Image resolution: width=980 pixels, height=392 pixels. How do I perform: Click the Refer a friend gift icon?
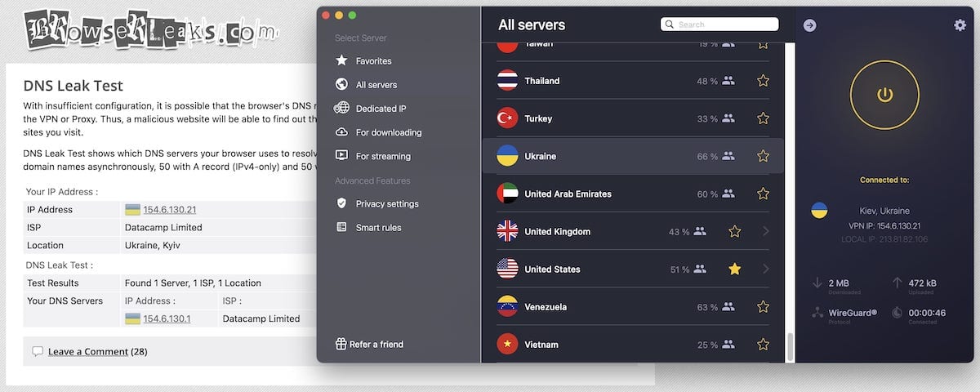click(341, 344)
